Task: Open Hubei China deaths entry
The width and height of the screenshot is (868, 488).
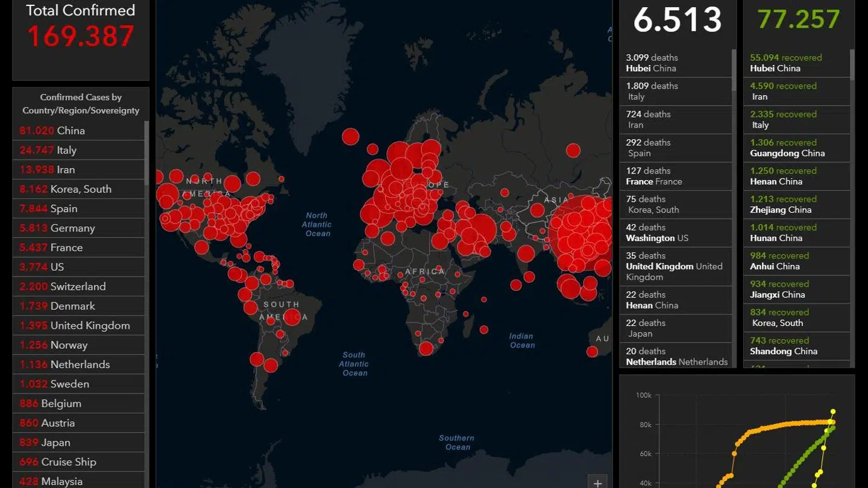Action: (675, 63)
